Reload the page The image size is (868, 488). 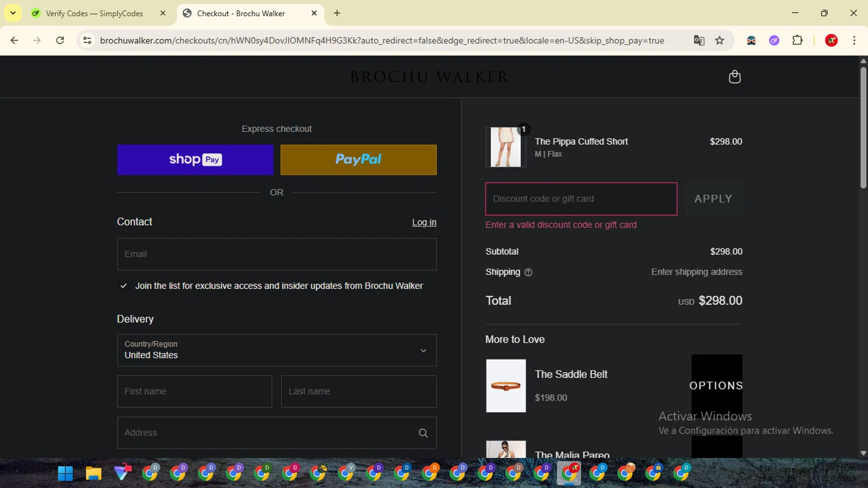tap(60, 41)
